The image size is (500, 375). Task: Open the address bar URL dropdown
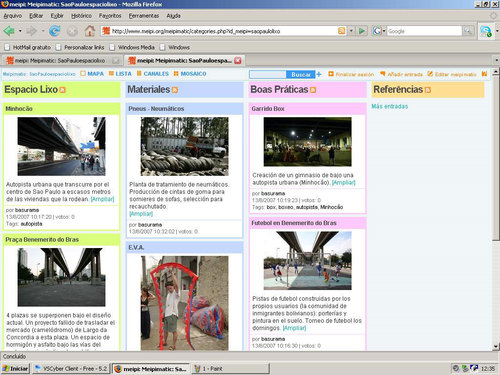351,31
